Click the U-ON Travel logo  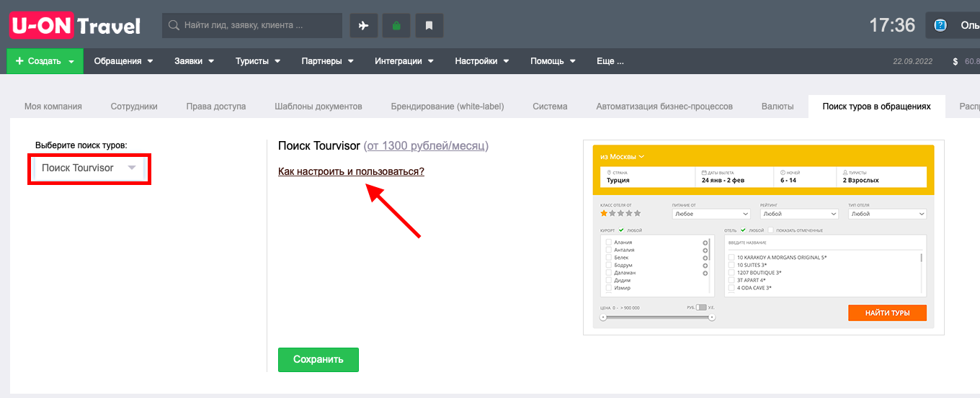click(x=75, y=25)
